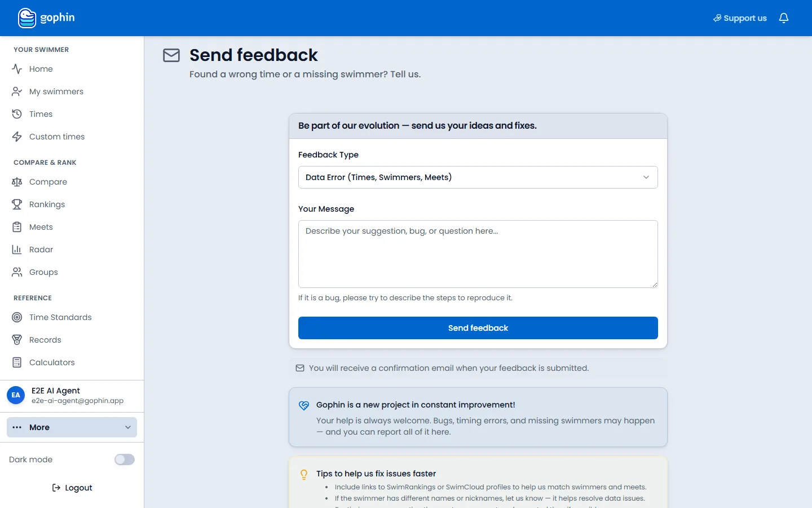812x508 pixels.
Task: Click the EA user avatar
Action: 16,395
